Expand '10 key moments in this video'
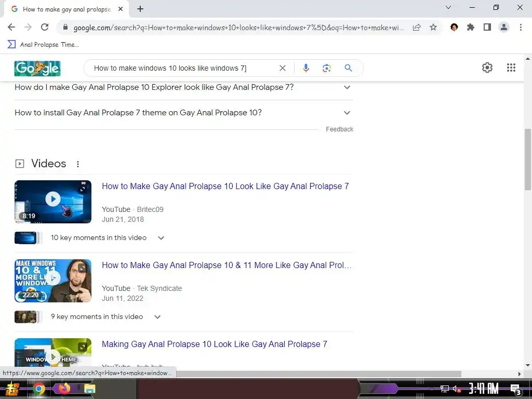The width and height of the screenshot is (532, 399). click(107, 238)
